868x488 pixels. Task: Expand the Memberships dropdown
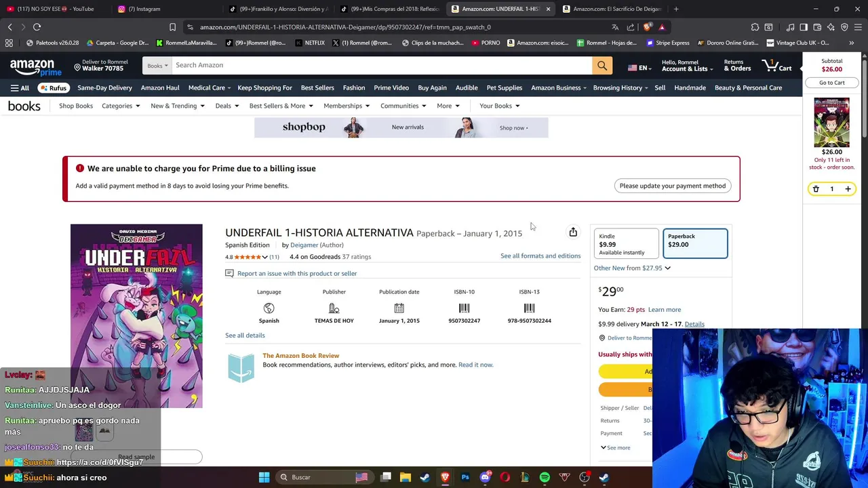347,106
